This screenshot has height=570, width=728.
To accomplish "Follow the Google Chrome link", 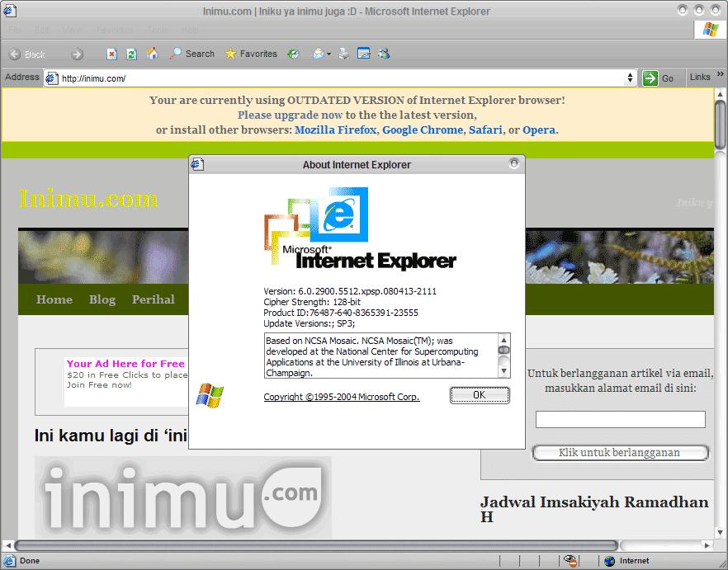I will point(423,130).
